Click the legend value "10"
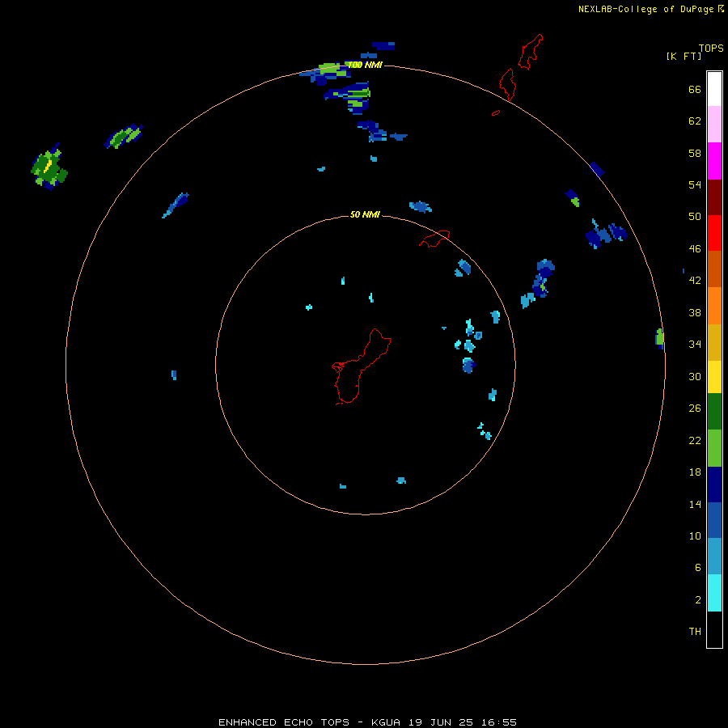The image size is (728, 728). (695, 535)
